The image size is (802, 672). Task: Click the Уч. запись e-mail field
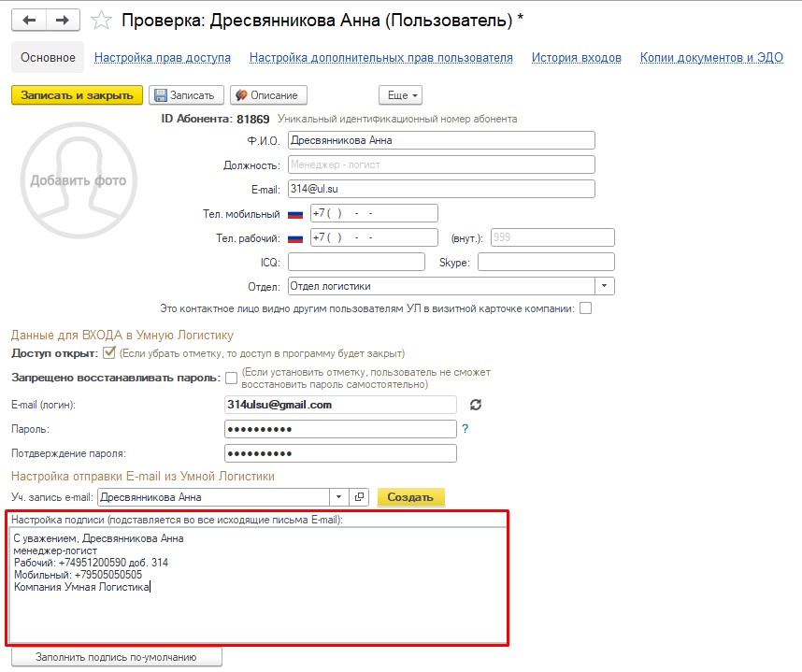pyautogui.click(x=214, y=497)
